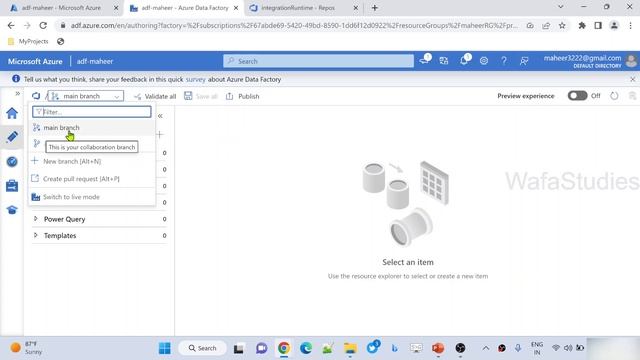The height and width of the screenshot is (360, 640).
Task: Click the Azure portal Search box
Action: 318,61
